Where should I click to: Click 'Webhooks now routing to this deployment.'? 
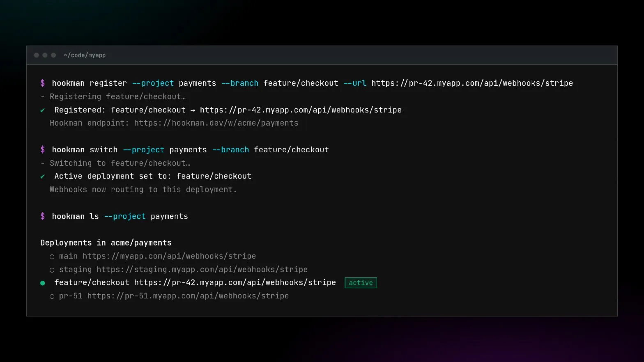[143, 189]
